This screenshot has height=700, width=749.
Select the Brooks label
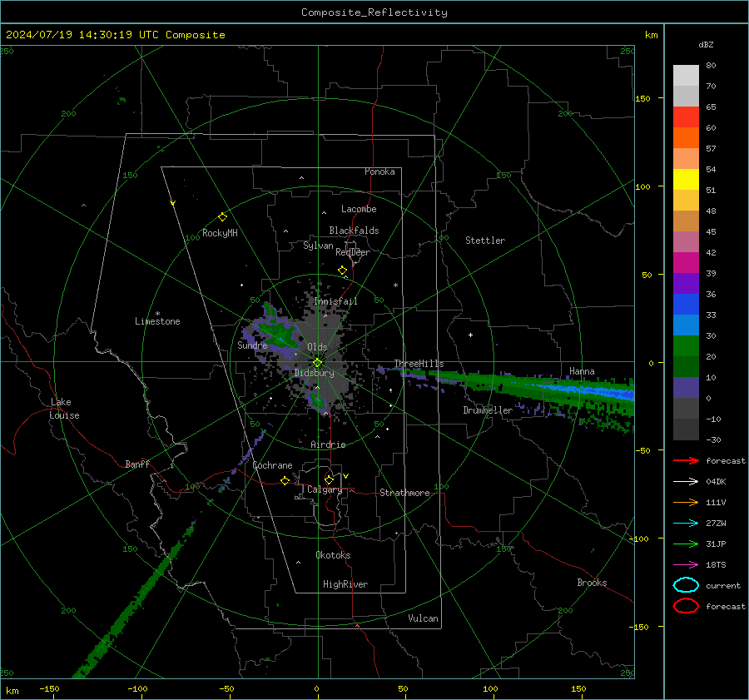tap(592, 583)
